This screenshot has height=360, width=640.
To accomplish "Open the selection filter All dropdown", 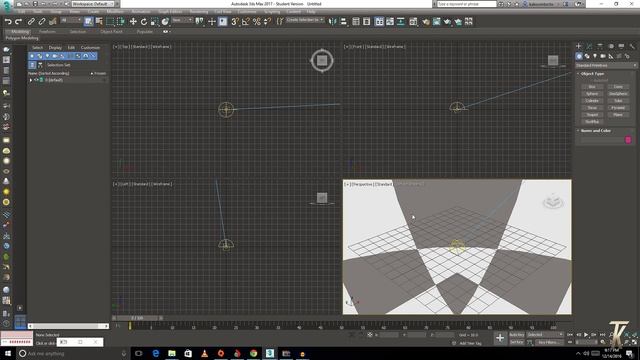I will tap(71, 20).
